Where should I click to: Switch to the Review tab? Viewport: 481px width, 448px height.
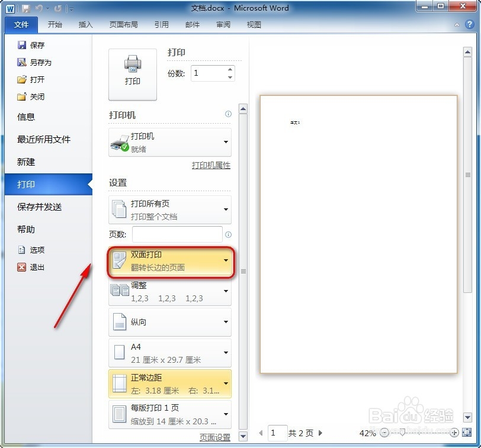[223, 24]
